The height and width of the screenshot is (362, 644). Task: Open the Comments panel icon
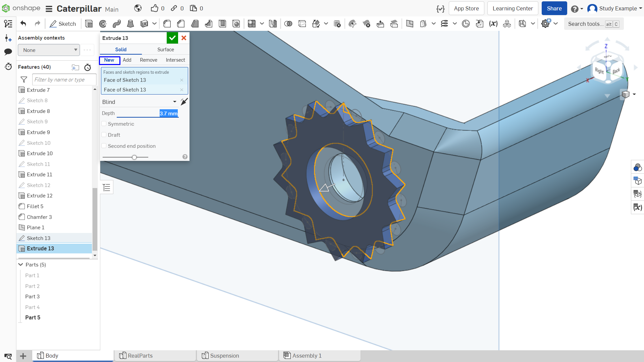pos(8,52)
